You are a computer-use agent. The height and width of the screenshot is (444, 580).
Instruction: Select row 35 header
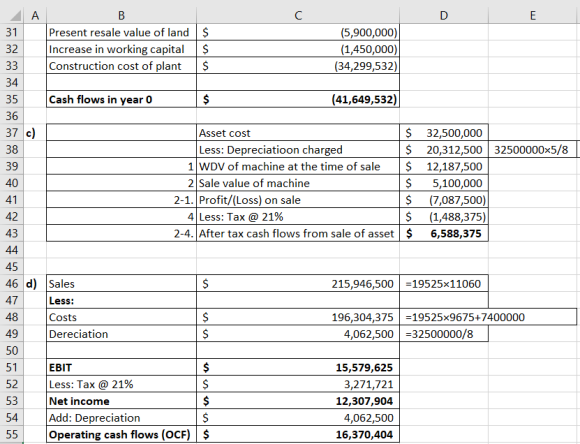tap(12, 100)
